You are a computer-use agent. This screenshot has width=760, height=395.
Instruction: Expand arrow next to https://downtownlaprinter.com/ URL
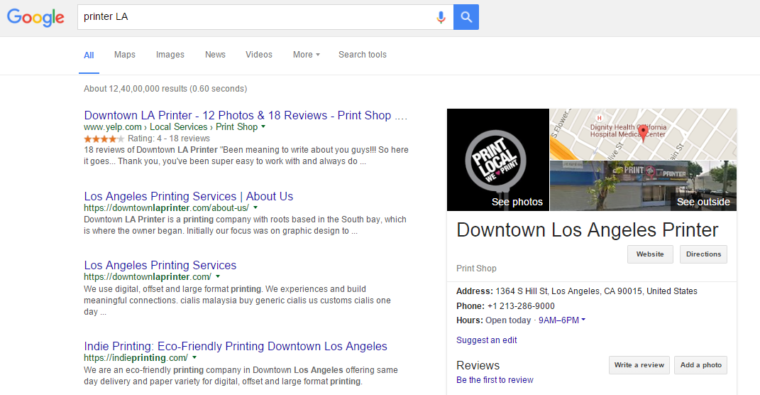218,277
